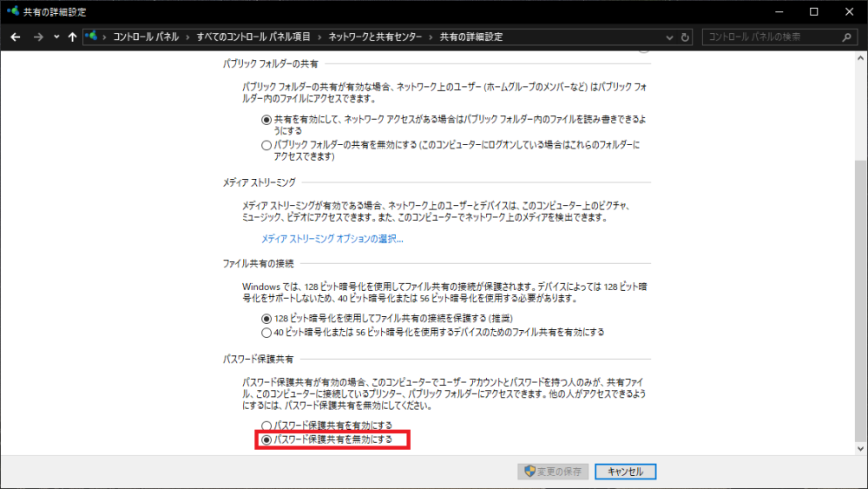Collapse the section using the circular chevron
This screenshot has height=489, width=868.
click(x=643, y=50)
